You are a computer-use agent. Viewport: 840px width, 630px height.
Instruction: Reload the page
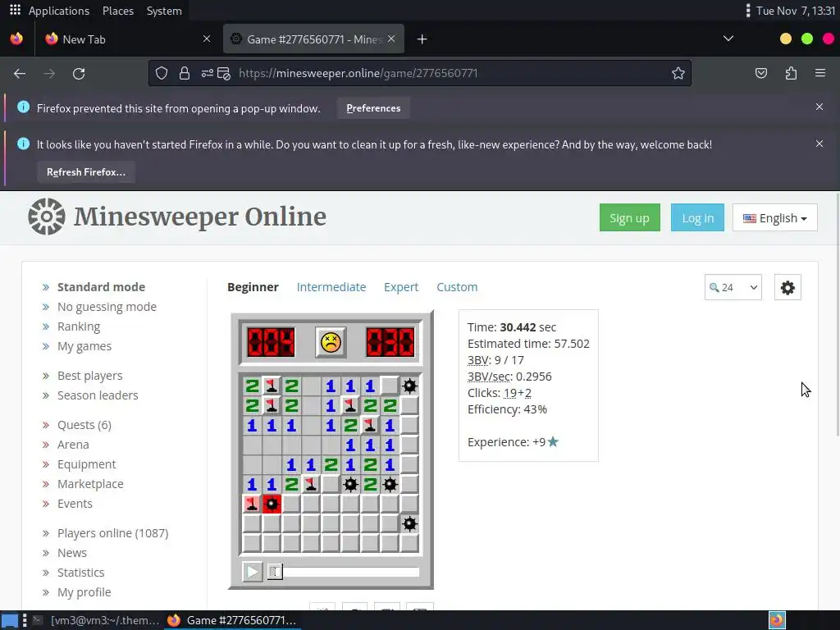(x=79, y=73)
